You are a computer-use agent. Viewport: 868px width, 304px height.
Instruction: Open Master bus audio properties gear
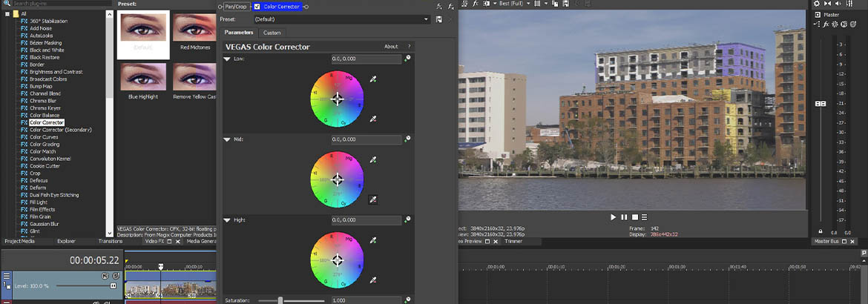(817, 3)
